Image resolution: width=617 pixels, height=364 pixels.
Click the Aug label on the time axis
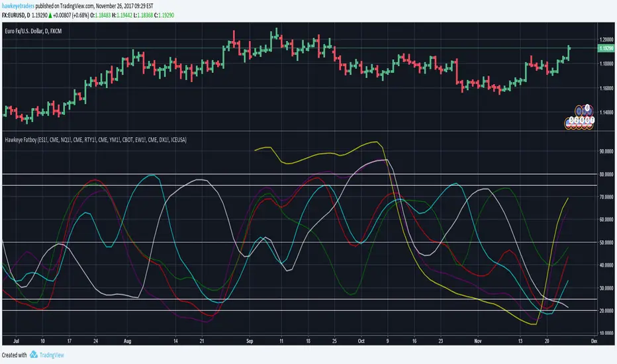(128, 341)
